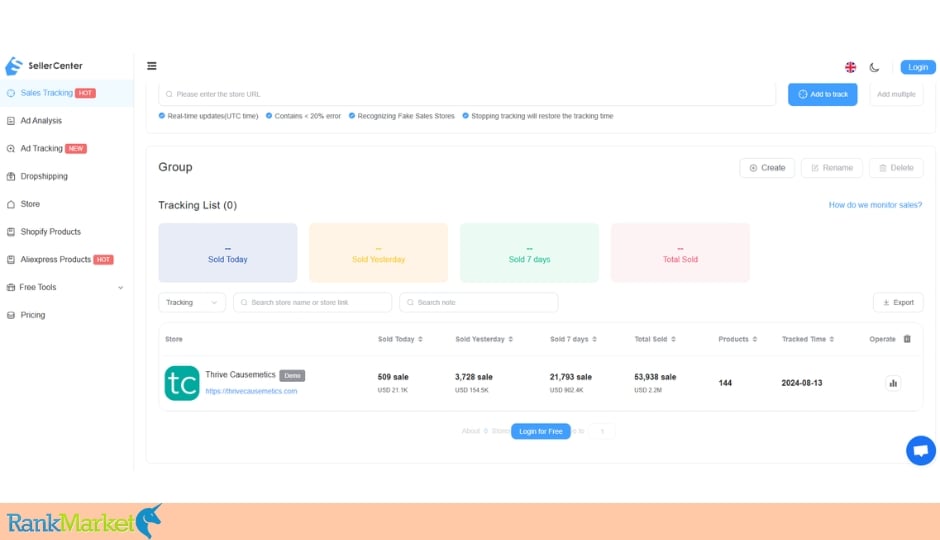
Task: Click the SellerCenter logo
Action: [44, 66]
